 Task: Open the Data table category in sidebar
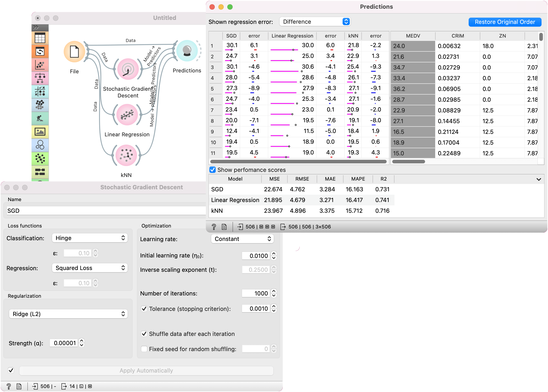tap(40, 38)
